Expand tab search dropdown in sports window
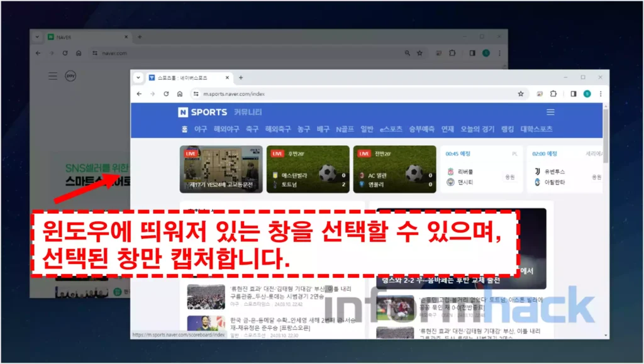The width and height of the screenshot is (644, 364). point(138,77)
